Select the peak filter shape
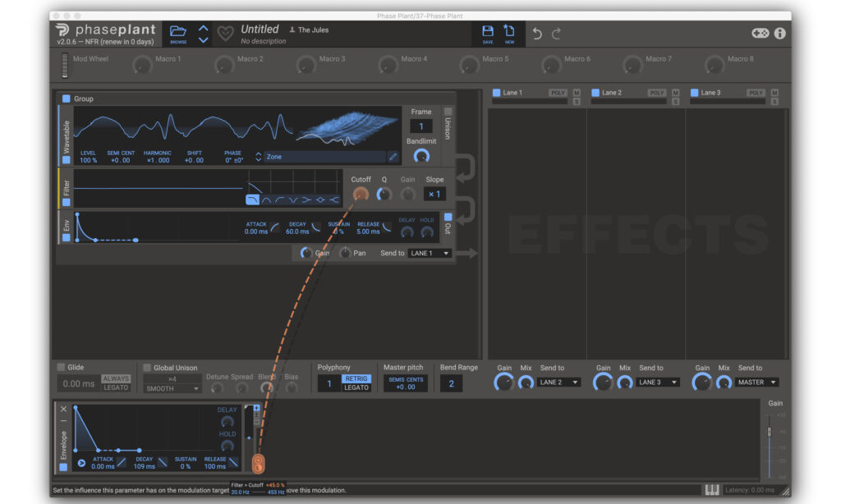This screenshot has width=841, height=504. pos(320,200)
